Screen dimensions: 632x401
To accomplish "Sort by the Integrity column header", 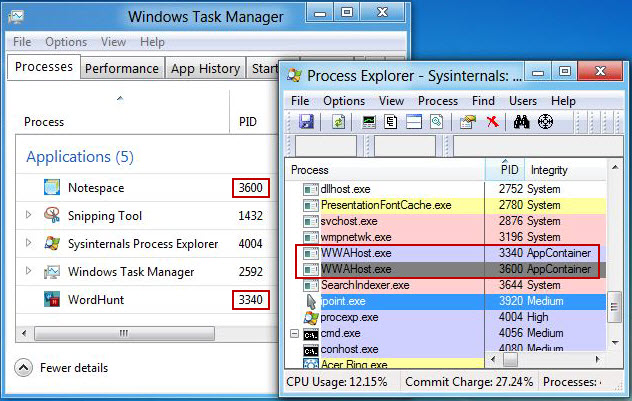I will 565,170.
